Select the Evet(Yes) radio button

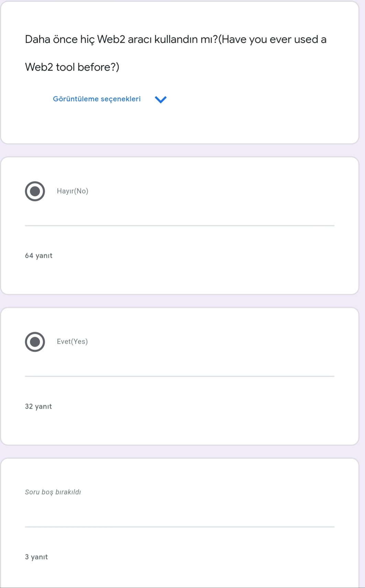pyautogui.click(x=35, y=342)
